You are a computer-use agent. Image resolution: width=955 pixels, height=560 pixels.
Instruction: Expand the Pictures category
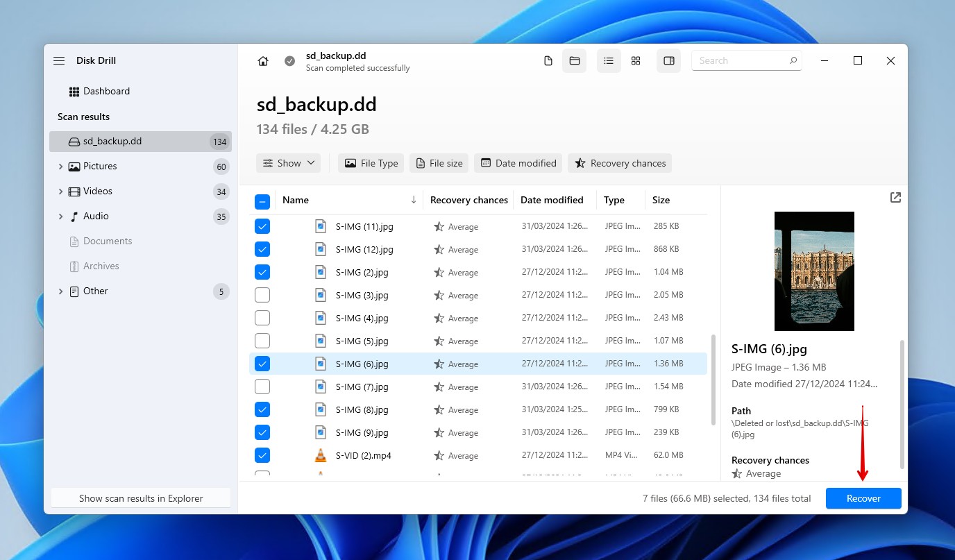[x=61, y=166]
